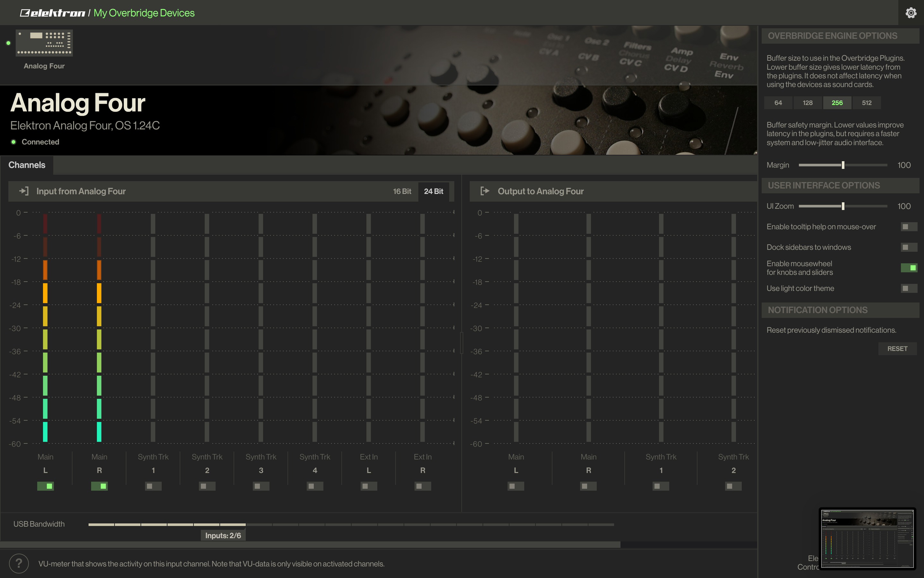924x578 pixels.
Task: Click the Inputs: 2/6 bandwidth label
Action: point(223,536)
